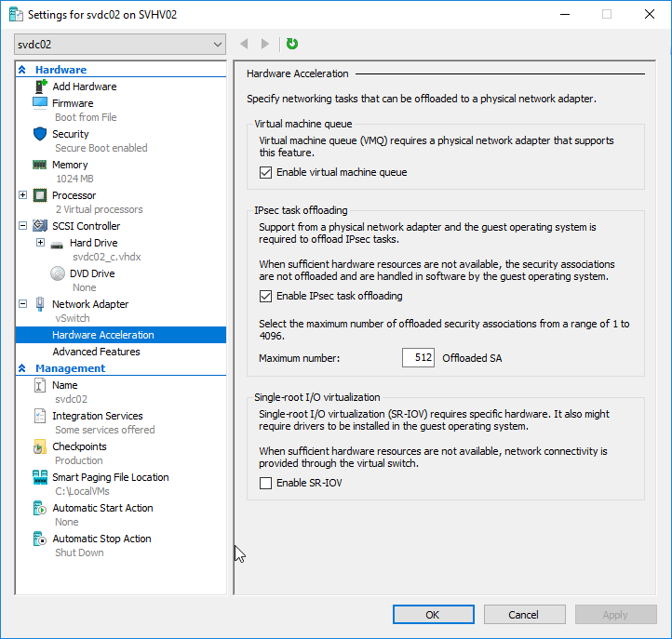
Task: Click the '2 Virtual processors' text
Action: [x=99, y=209]
